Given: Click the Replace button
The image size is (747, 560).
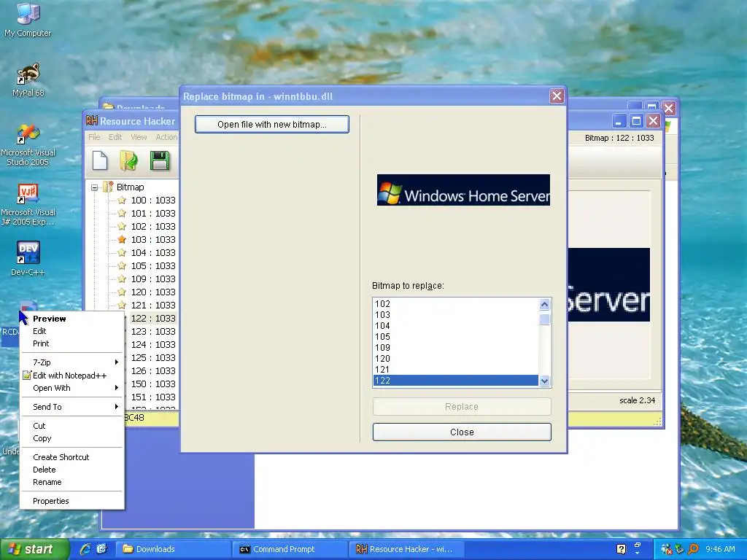Looking at the screenshot, I should pyautogui.click(x=462, y=407).
